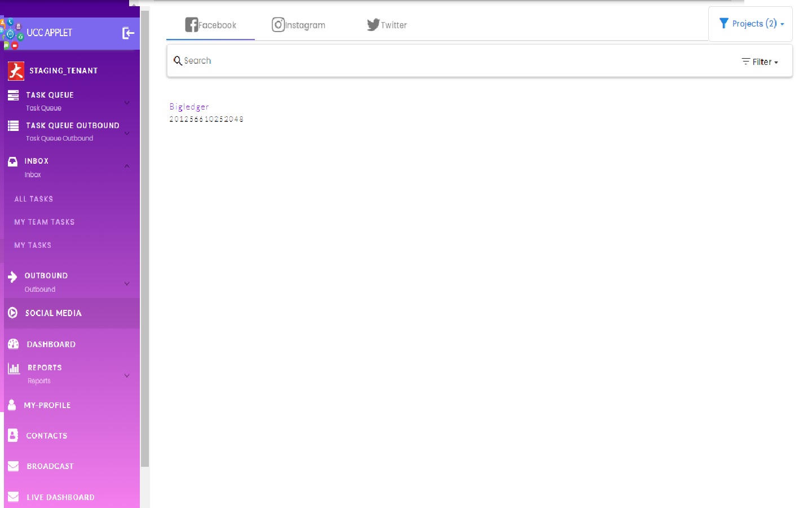Expand the Task Queue menu chevron
The image size is (812, 508).
[x=127, y=102]
